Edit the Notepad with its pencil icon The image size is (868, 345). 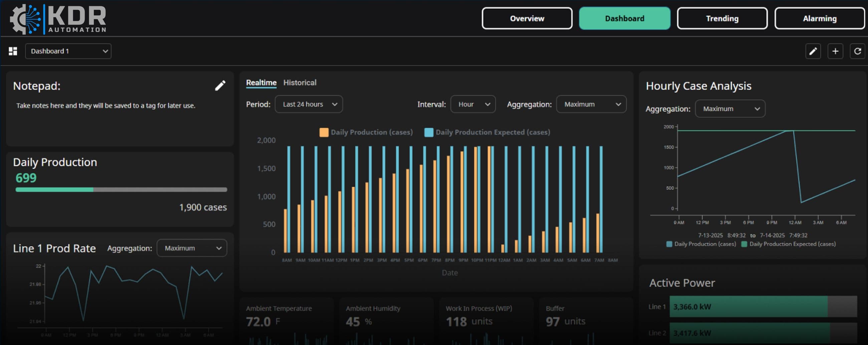(x=220, y=85)
